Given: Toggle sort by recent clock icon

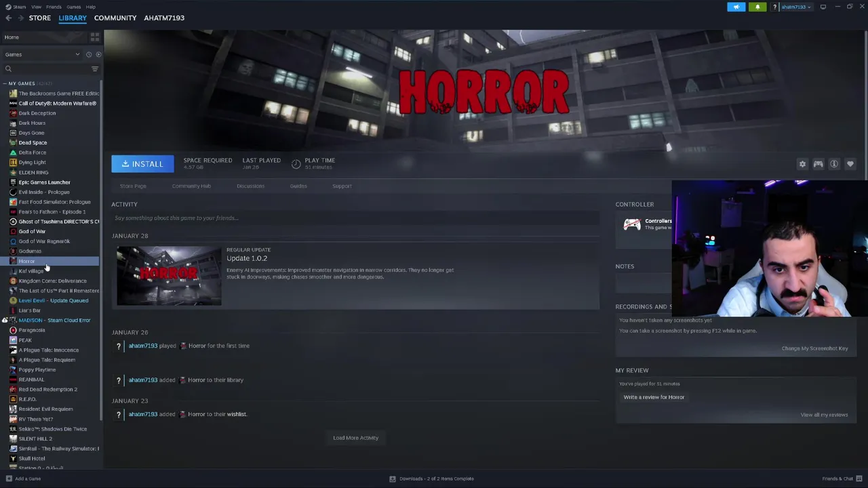Looking at the screenshot, I should click(89, 54).
